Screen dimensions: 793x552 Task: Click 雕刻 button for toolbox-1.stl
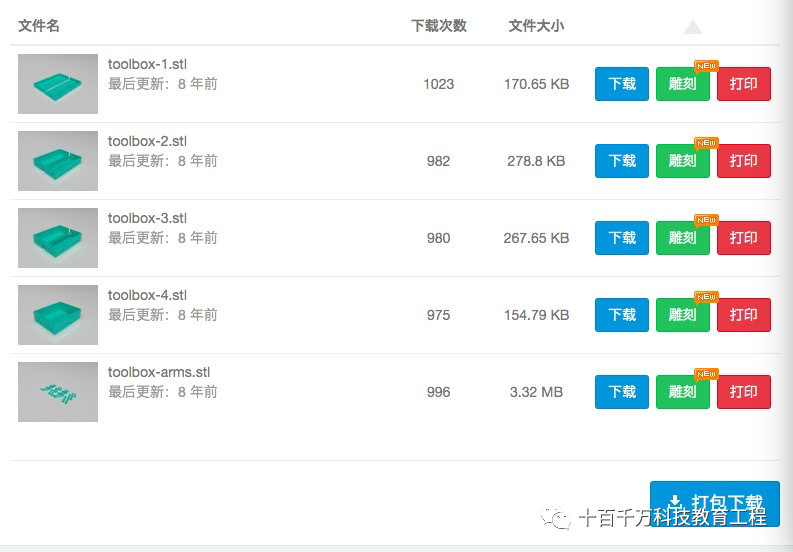pos(683,84)
